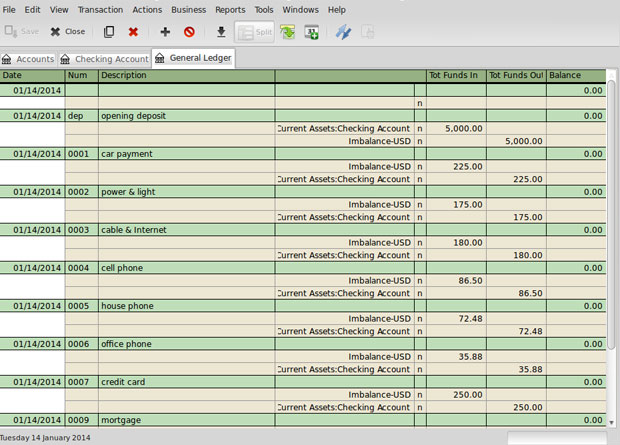The image size is (620, 445).
Task: Click the vertical scrollbar thumb
Action: pos(611,215)
